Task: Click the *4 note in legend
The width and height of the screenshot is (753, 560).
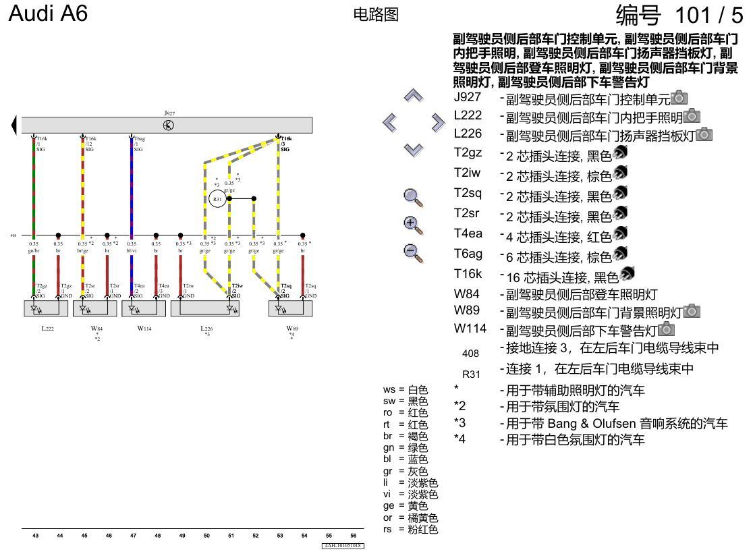Action: coord(549,439)
